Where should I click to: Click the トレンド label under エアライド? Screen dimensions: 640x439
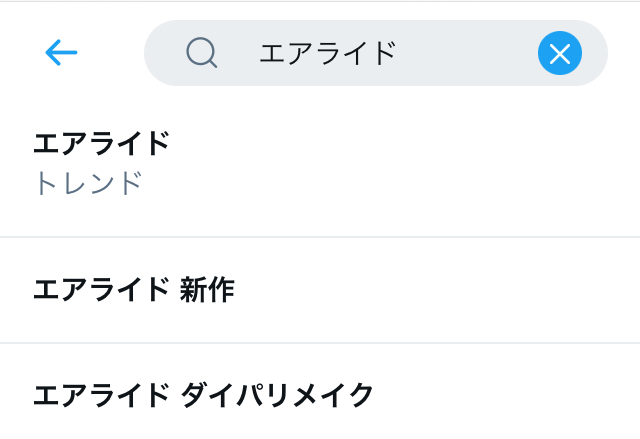coord(88,184)
